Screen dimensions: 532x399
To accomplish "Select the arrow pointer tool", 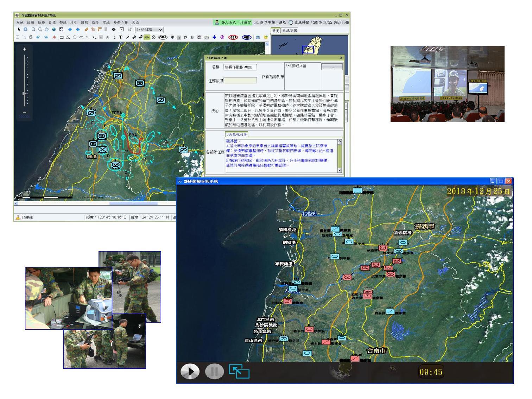I will tap(19, 30).
